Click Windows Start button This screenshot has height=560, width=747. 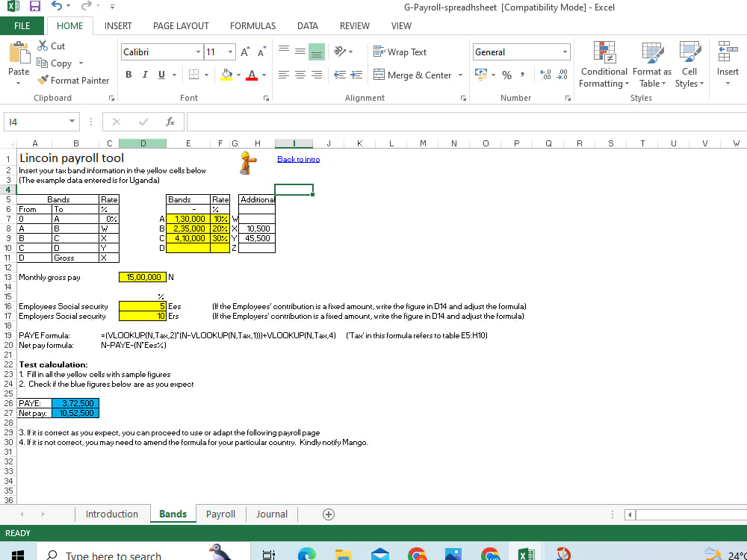[x=17, y=554]
